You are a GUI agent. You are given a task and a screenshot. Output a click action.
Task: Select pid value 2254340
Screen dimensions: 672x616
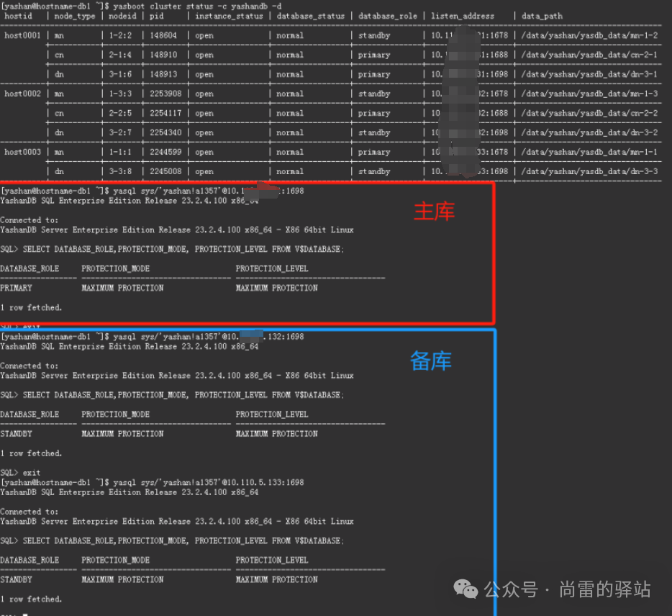point(165,133)
